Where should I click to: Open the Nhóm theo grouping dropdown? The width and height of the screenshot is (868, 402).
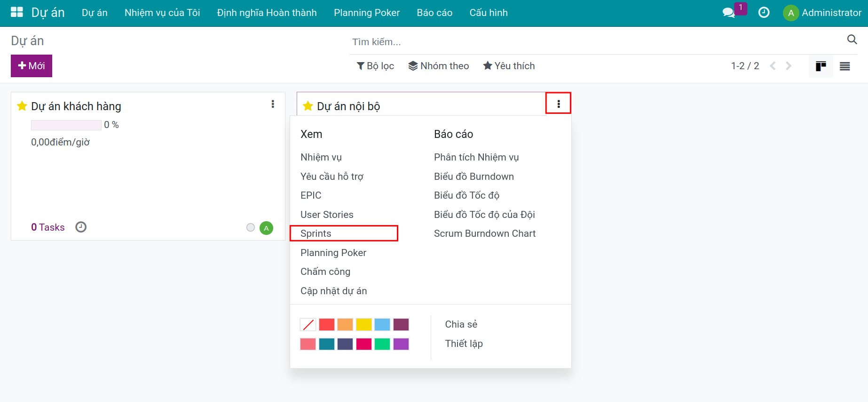(439, 66)
